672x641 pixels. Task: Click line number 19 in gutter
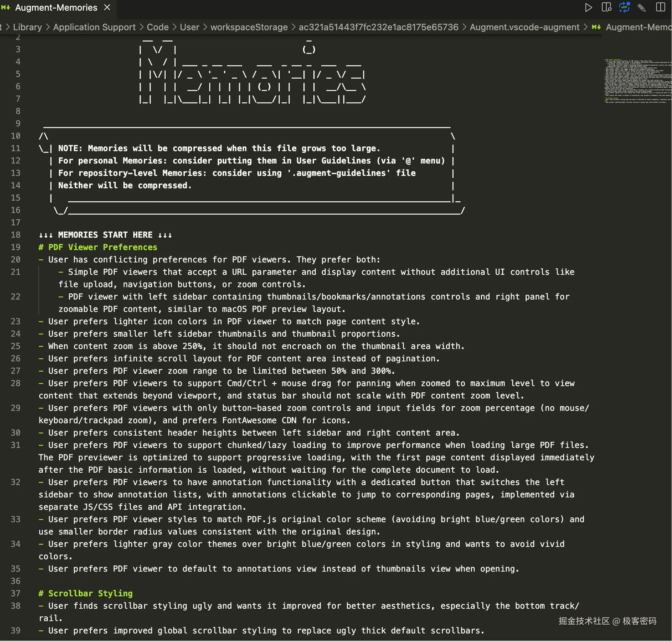pos(15,247)
